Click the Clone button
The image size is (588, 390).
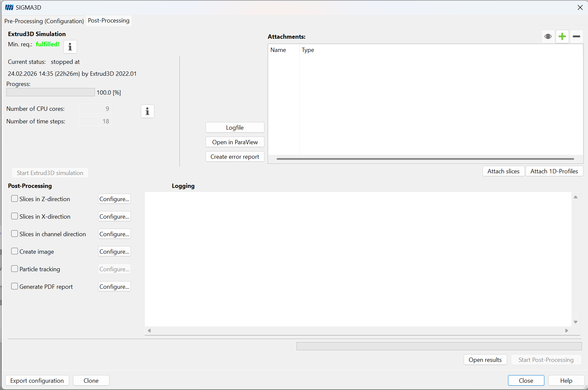coord(91,381)
